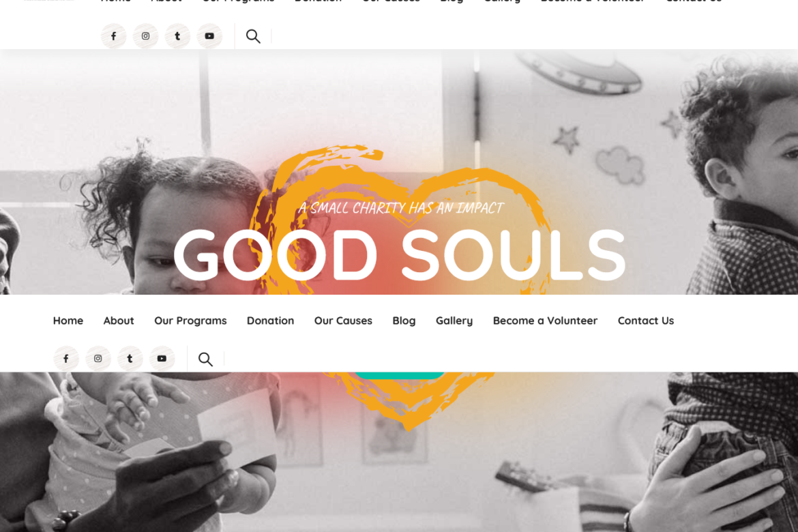The width and height of the screenshot is (798, 532).
Task: Open YouTube icon below the lower menu
Action: (162, 358)
